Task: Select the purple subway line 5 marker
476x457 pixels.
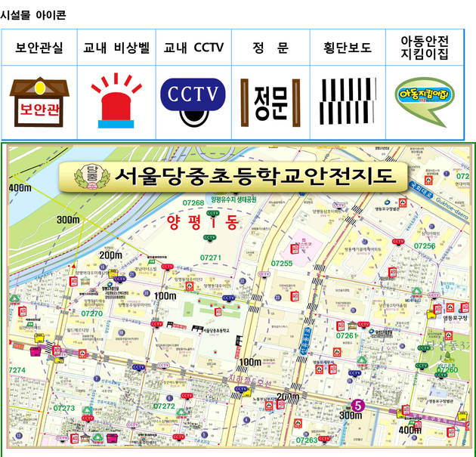Action: click(358, 406)
